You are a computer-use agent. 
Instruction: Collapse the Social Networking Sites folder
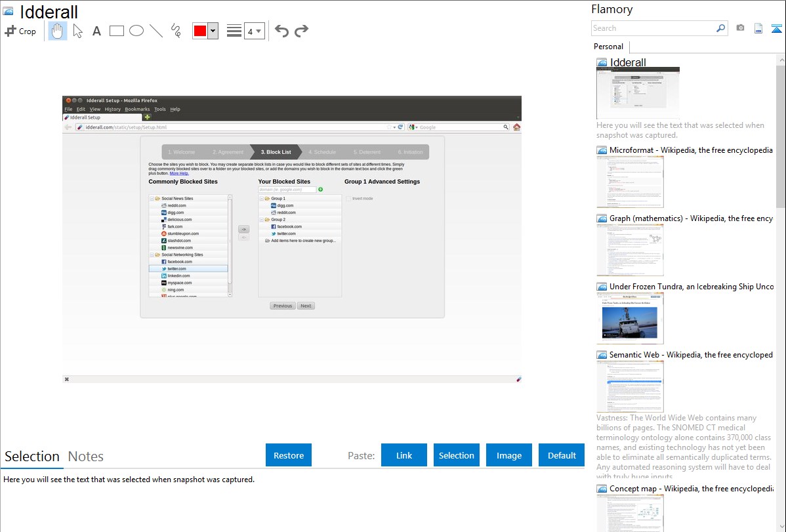point(152,255)
